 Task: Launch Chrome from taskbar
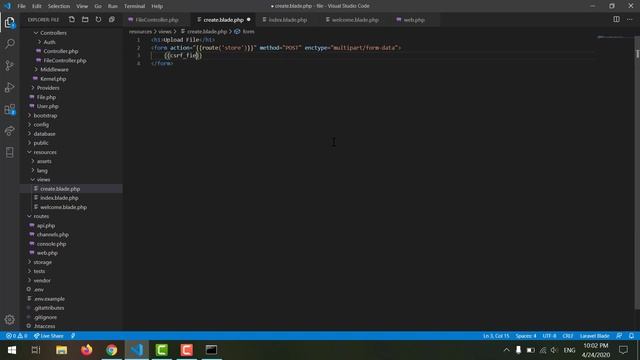click(x=111, y=350)
